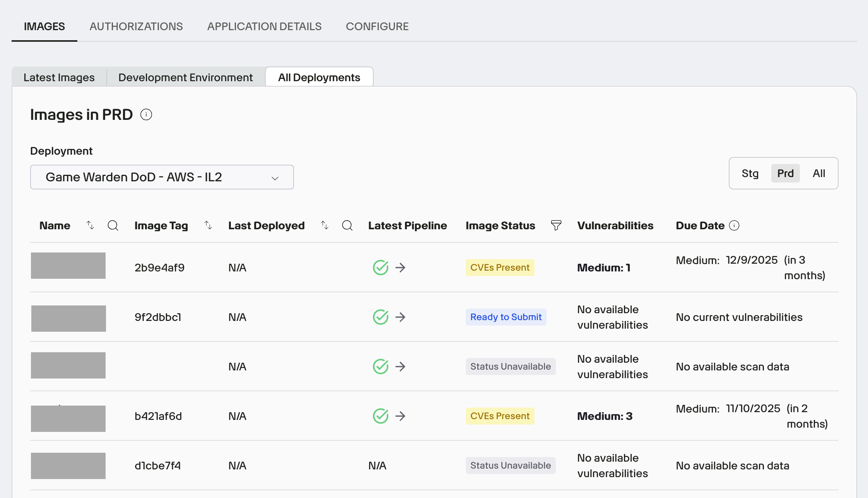Sort Last Deployed column ascending

click(x=324, y=225)
